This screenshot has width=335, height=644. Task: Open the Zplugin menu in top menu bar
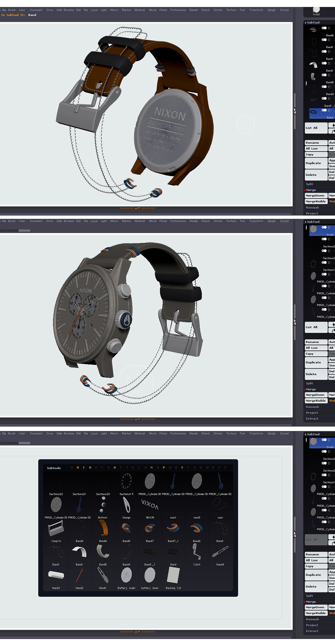[x=271, y=10]
